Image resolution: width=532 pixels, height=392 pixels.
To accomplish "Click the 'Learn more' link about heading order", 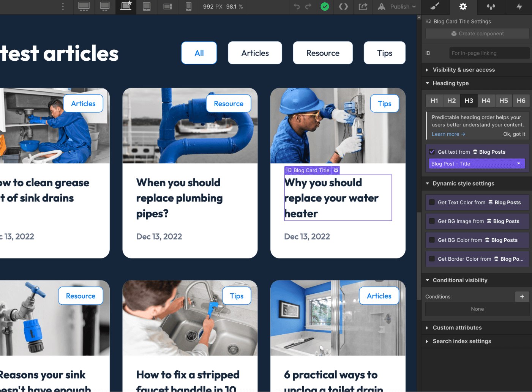I will [x=445, y=134].
